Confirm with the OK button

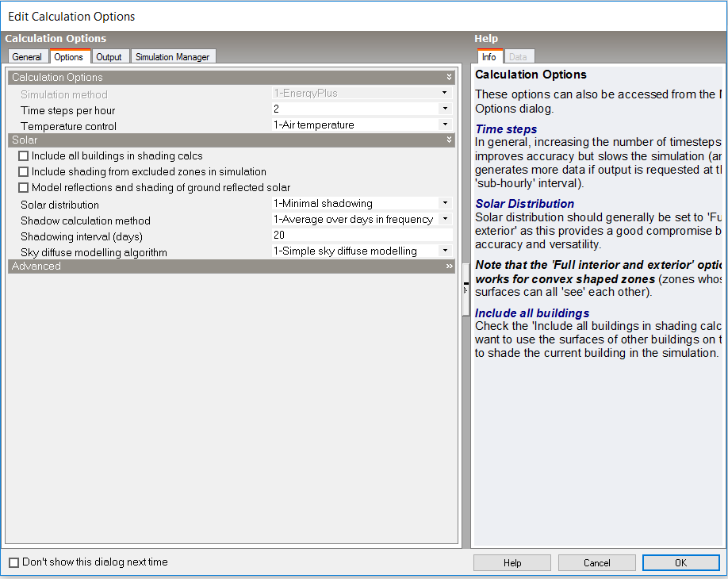tap(680, 563)
